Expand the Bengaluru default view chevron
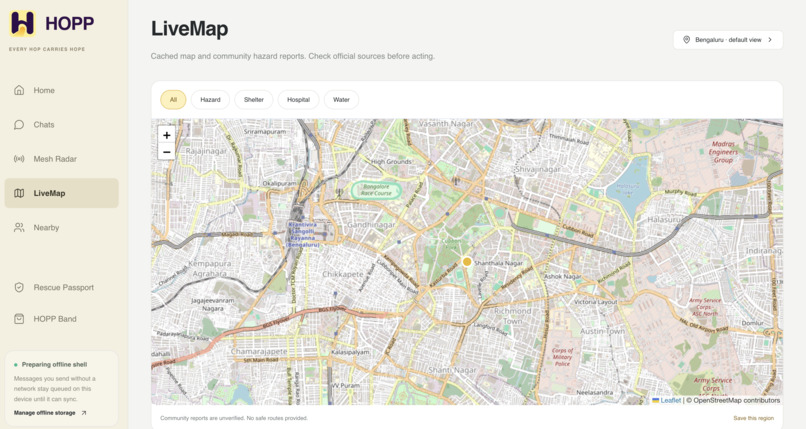The height and width of the screenshot is (429, 806). pyautogui.click(x=770, y=40)
